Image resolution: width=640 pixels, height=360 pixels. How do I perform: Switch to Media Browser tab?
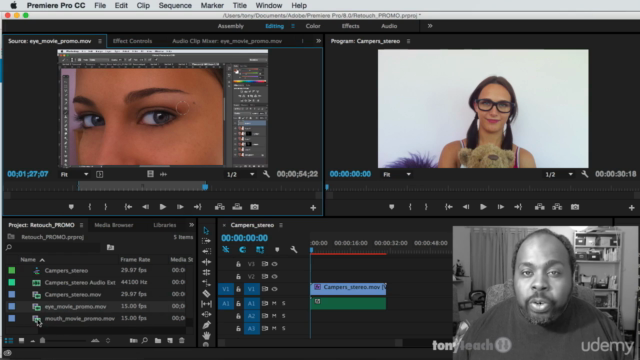pos(113,225)
